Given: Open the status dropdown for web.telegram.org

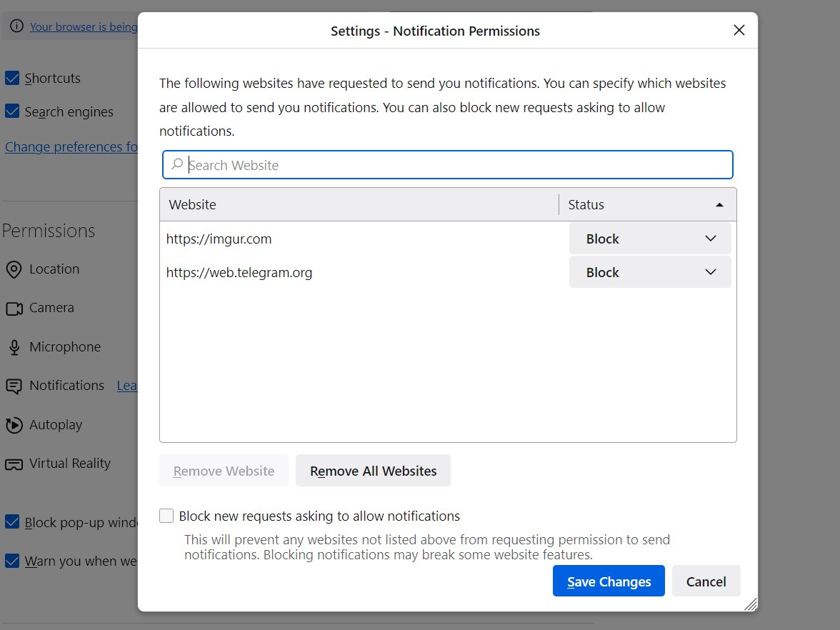Looking at the screenshot, I should pyautogui.click(x=649, y=272).
